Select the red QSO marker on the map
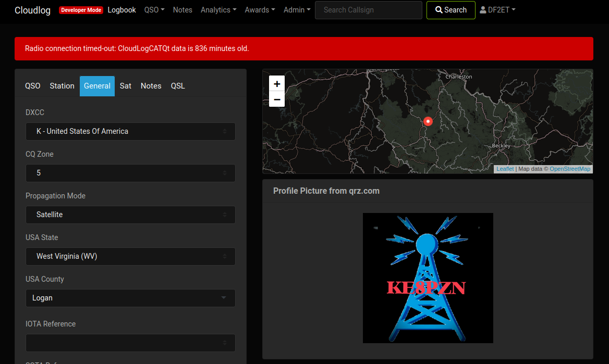 point(428,121)
